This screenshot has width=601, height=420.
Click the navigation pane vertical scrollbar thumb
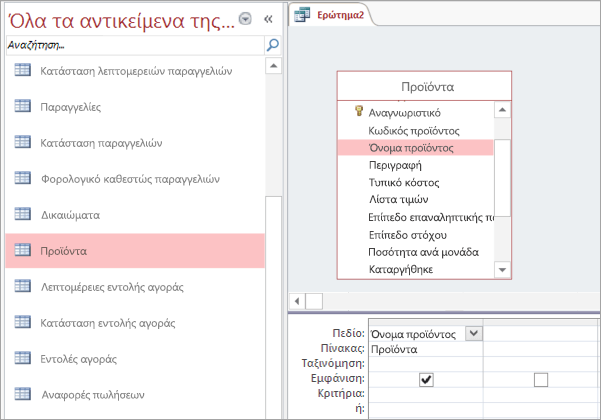(273, 307)
